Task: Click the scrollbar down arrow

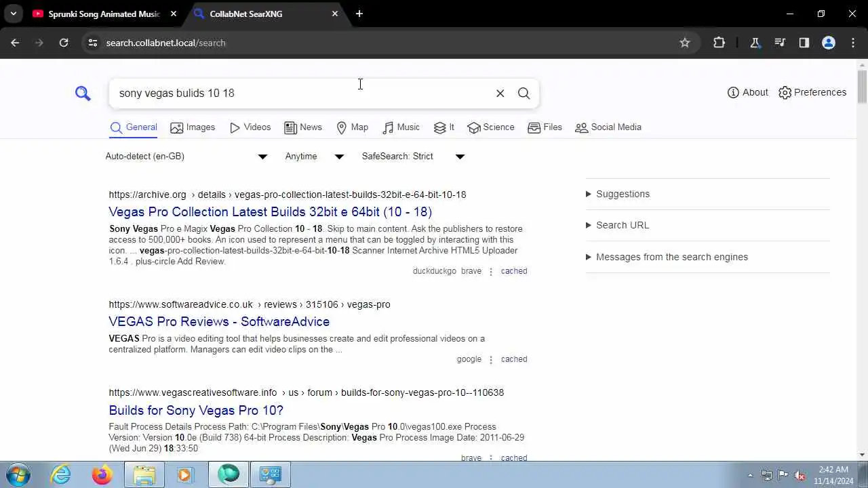Action: pos(862,455)
